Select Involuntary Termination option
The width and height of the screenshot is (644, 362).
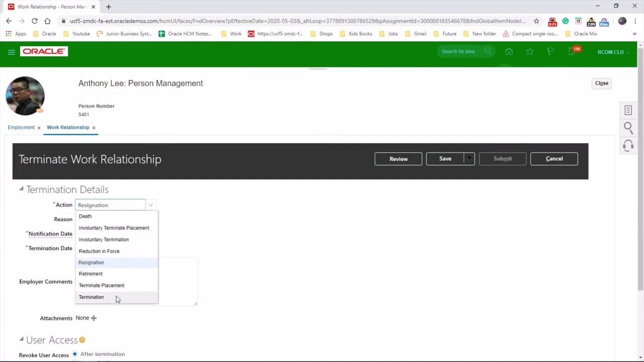(x=117, y=239)
